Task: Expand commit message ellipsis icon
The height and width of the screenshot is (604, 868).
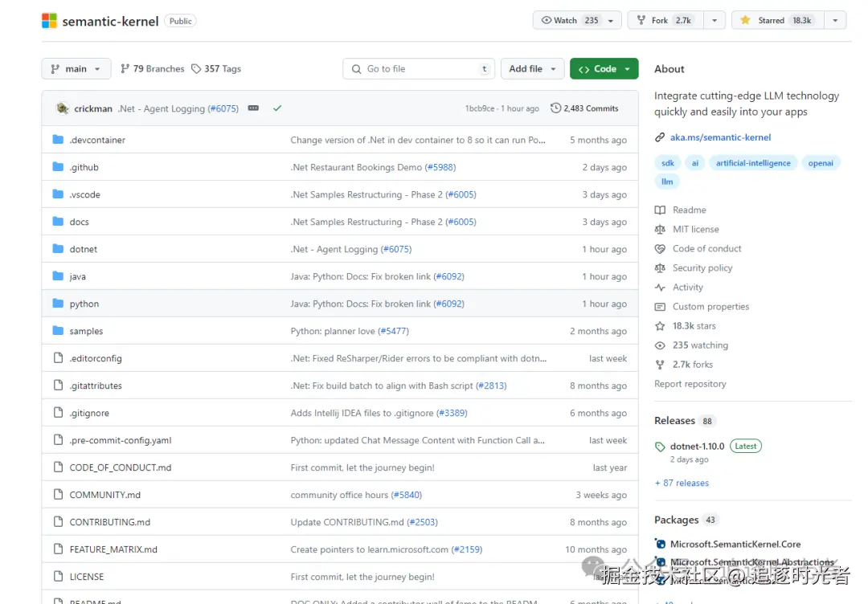Action: [253, 108]
